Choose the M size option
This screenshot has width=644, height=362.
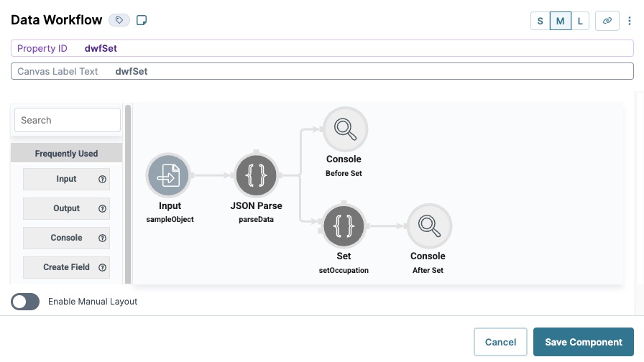coord(560,21)
